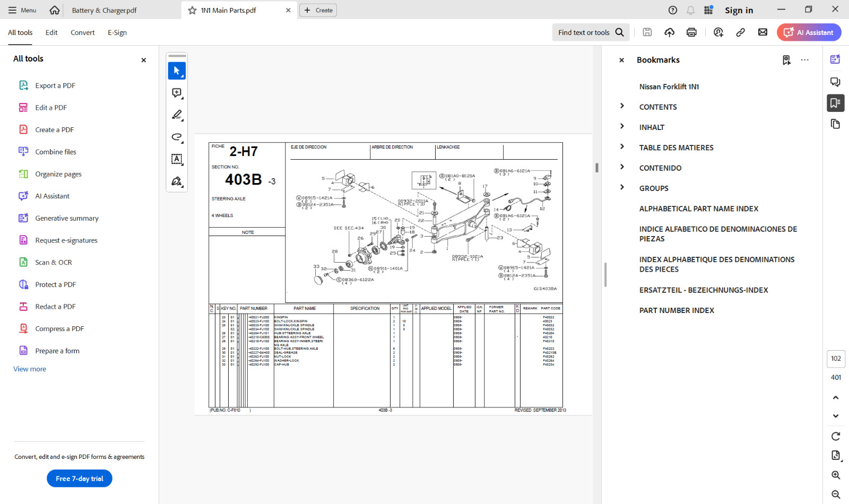
Task: Expand the INHALT bookmark
Action: (x=622, y=126)
